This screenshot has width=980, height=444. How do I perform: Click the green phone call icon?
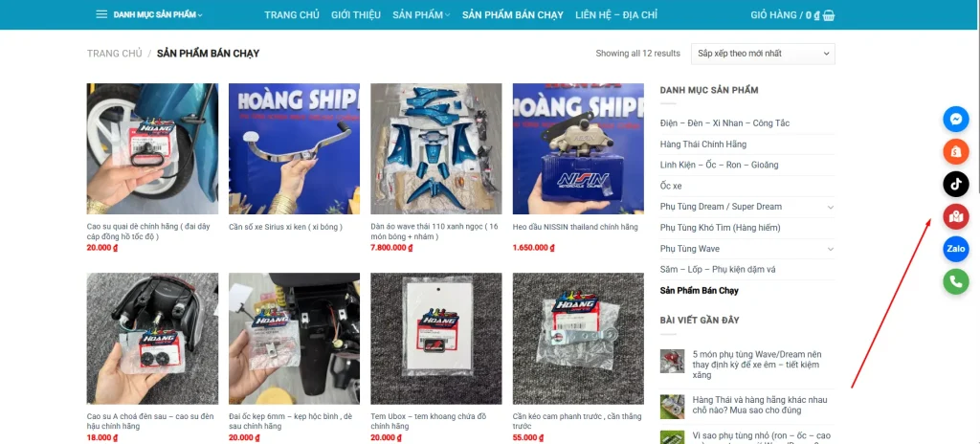pos(956,281)
